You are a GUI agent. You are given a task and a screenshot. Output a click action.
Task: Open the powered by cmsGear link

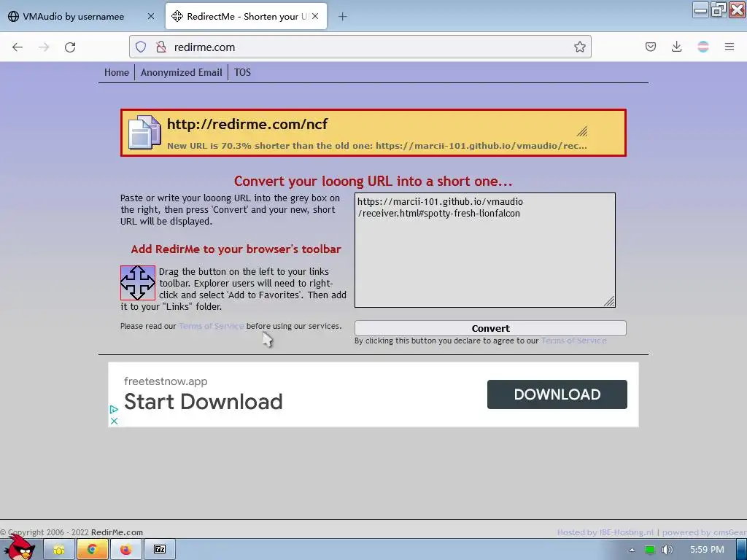click(x=704, y=532)
